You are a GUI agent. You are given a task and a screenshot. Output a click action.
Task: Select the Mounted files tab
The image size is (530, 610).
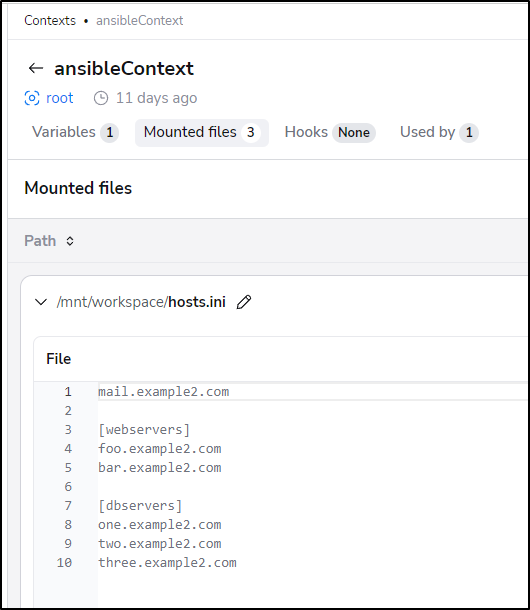click(x=202, y=132)
